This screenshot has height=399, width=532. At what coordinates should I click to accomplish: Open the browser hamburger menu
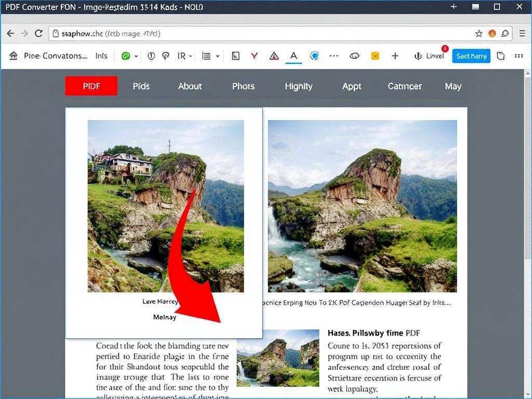tap(522, 33)
